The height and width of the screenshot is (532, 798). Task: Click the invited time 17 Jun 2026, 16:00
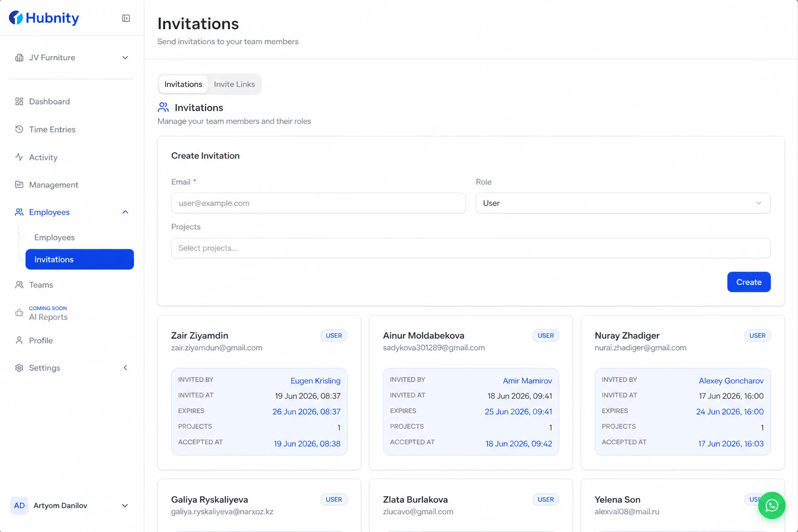[731, 396]
